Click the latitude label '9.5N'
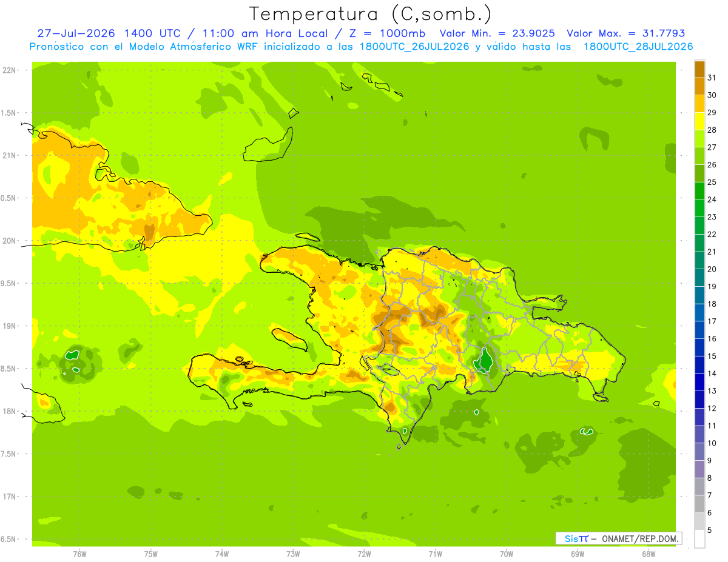 [x=9, y=284]
